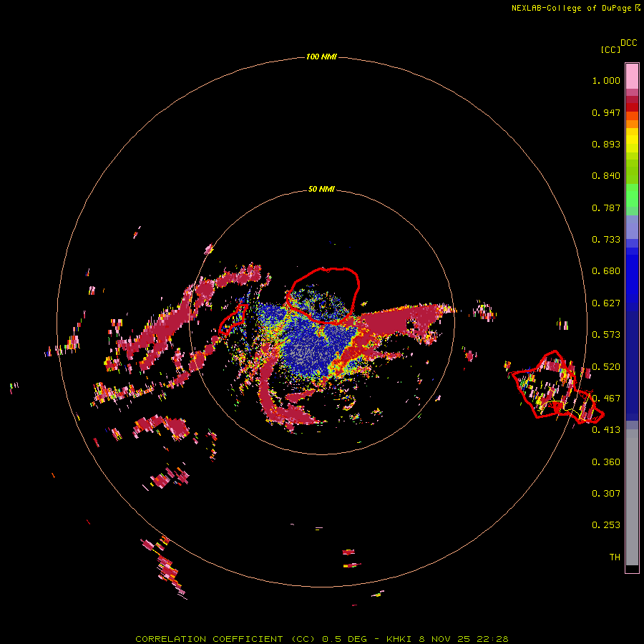Click the 0.680 color scale value

click(606, 271)
